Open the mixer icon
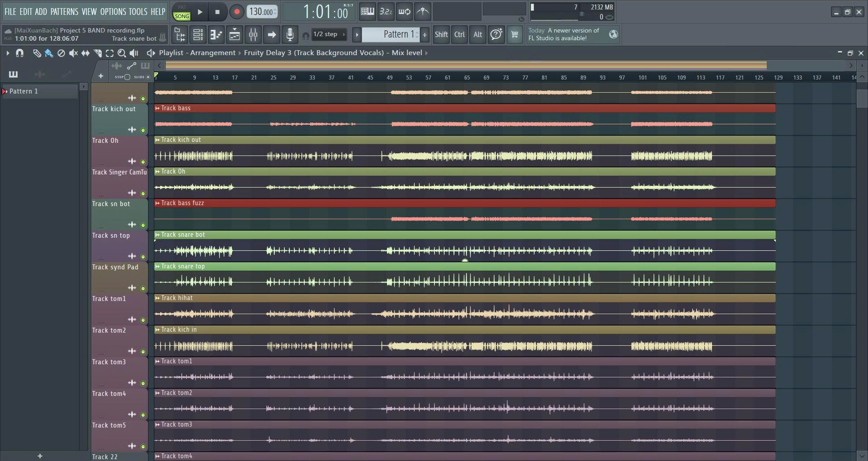This screenshot has width=868, height=461. coord(253,34)
